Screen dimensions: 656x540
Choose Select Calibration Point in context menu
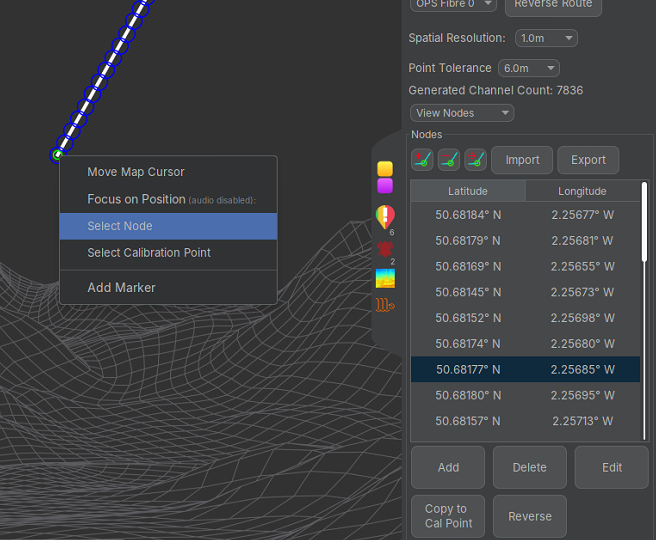click(x=168, y=253)
